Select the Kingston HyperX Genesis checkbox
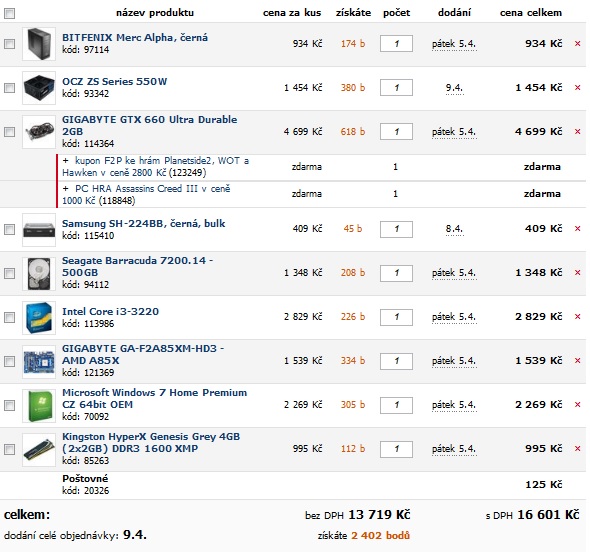This screenshot has width=590, height=552. click(x=9, y=449)
